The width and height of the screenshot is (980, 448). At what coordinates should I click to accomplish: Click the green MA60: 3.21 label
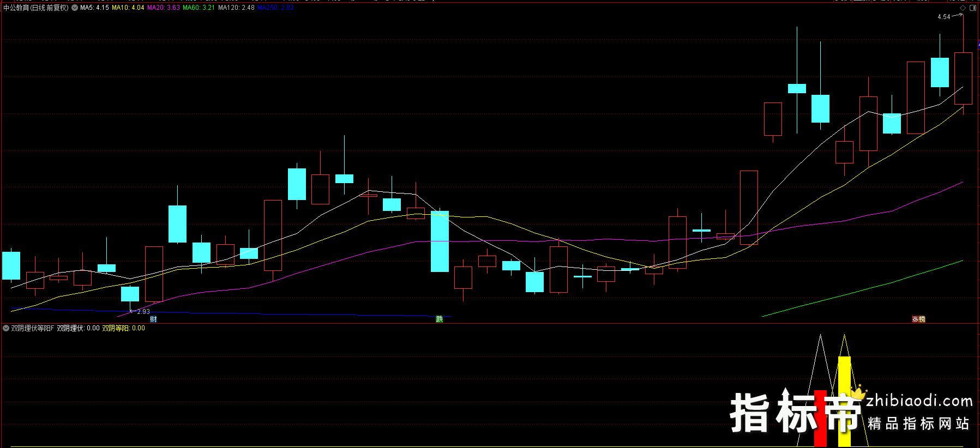(x=199, y=8)
